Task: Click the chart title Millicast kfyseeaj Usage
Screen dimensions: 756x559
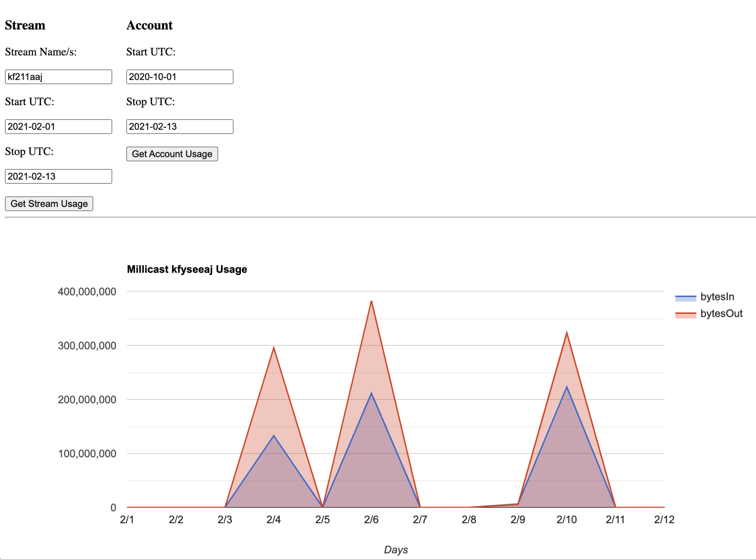Action: [187, 269]
